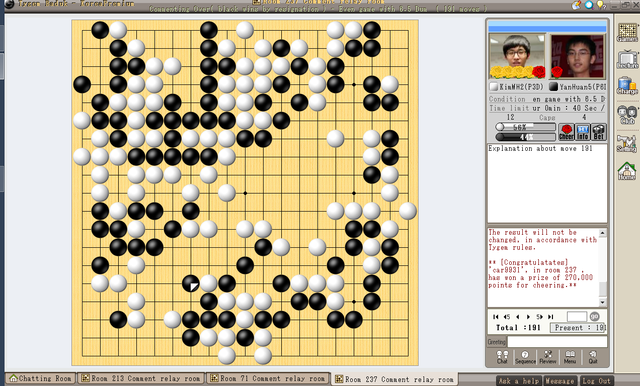Image resolution: width=640 pixels, height=386 pixels.
Task: Jump to the last move
Action: [551, 317]
